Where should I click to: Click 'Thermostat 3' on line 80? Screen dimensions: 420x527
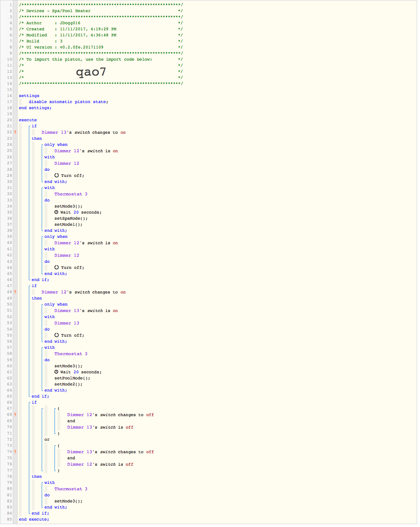[x=71, y=489]
